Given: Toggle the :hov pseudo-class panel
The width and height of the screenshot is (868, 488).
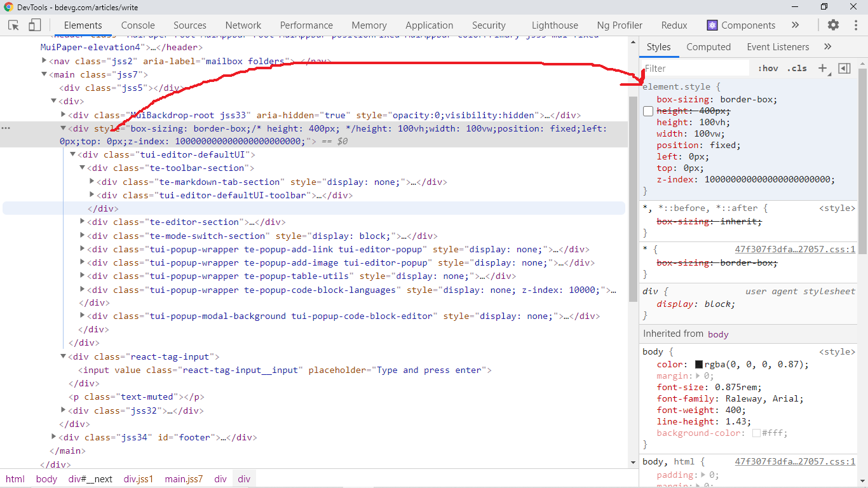Looking at the screenshot, I should click(769, 68).
